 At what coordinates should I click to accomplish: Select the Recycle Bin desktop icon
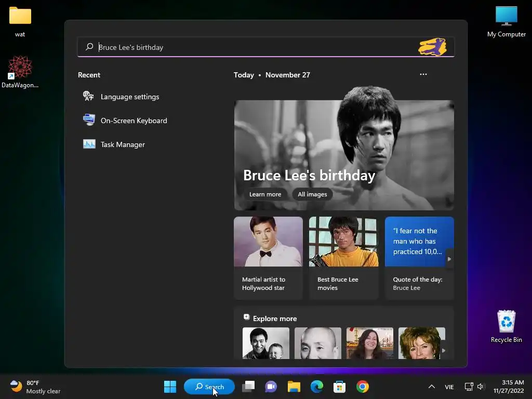point(506,326)
